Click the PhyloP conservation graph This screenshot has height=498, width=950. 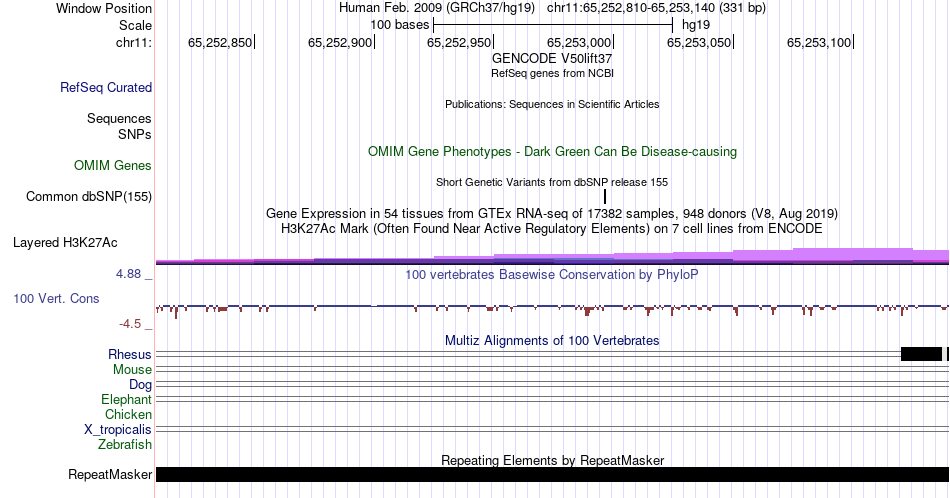point(552,310)
